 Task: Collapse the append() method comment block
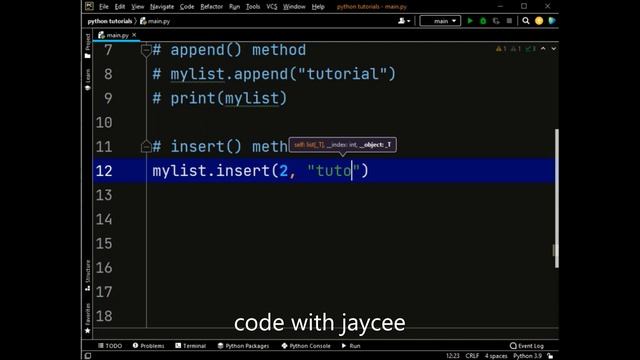pyautogui.click(x=146, y=50)
